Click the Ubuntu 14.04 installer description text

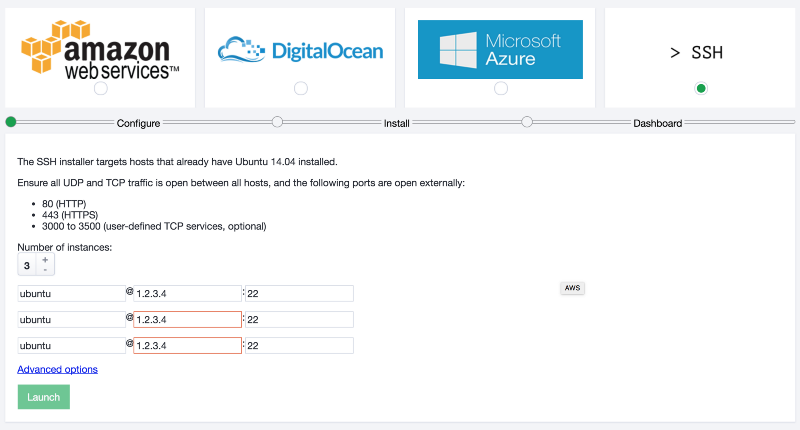[177, 162]
